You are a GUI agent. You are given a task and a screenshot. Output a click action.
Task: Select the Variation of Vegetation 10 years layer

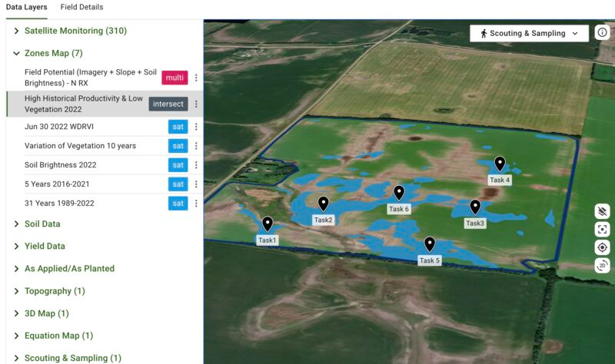click(x=80, y=146)
